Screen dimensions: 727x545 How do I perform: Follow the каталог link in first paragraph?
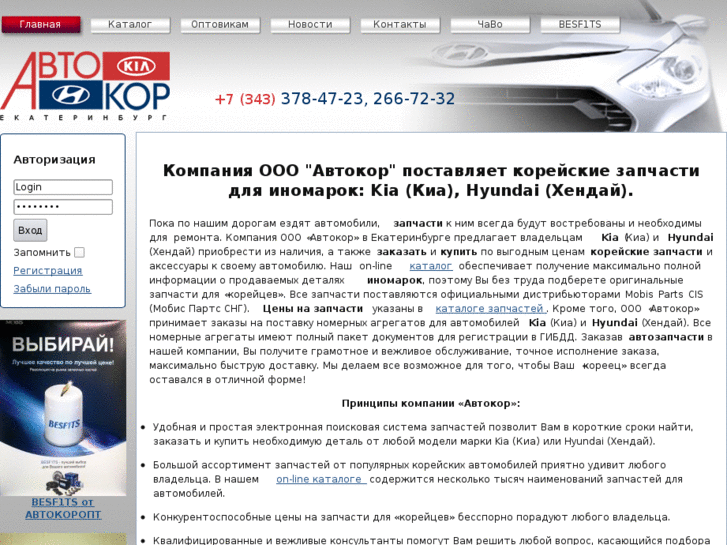(431, 266)
